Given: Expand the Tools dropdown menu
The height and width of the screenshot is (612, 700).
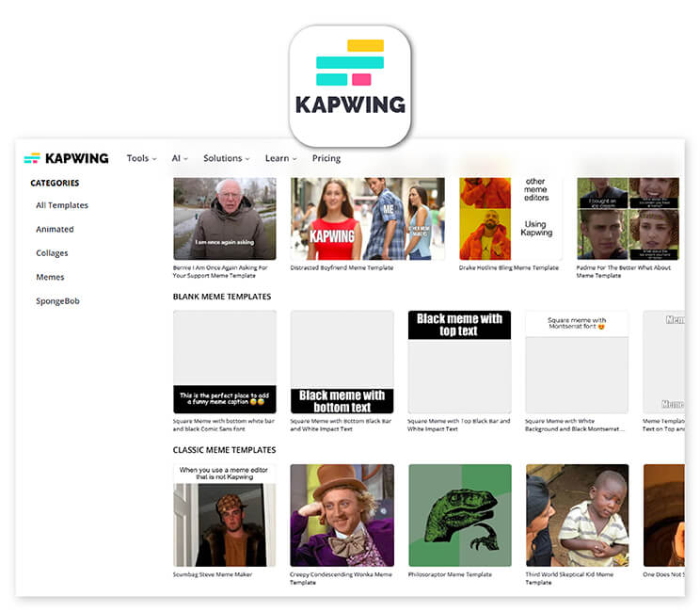Looking at the screenshot, I should coord(141,158).
